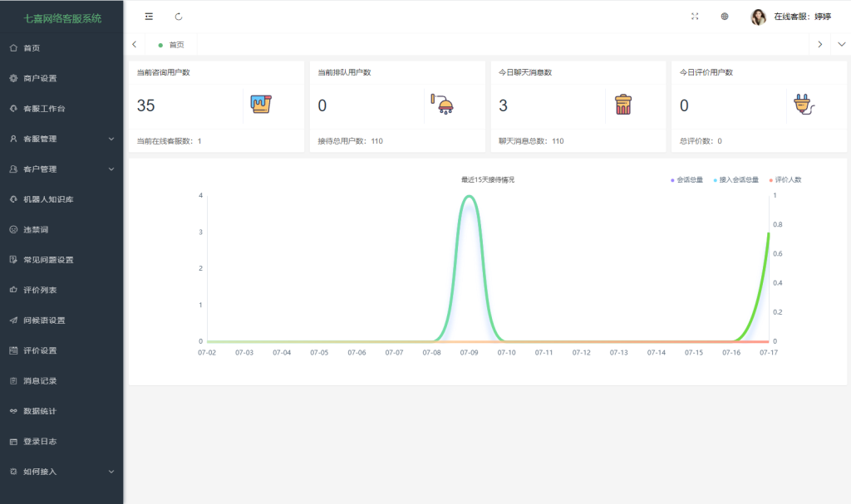This screenshot has height=504, width=851.
Task: Toggle 评价人数 legend series
Action: (785, 179)
